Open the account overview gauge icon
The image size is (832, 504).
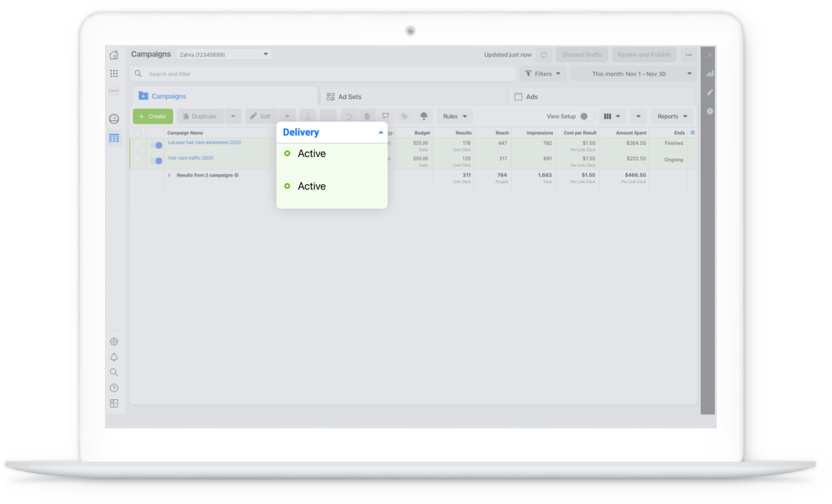(114, 119)
